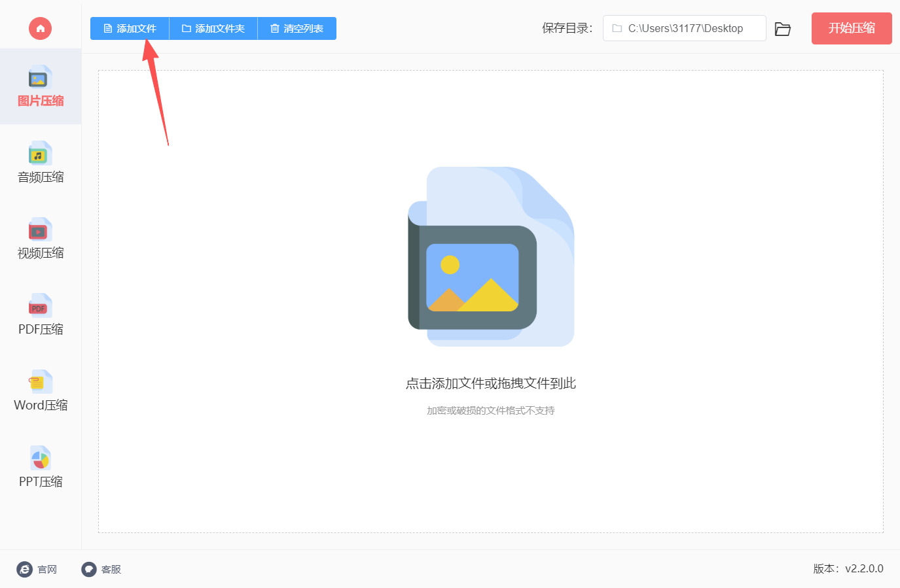Image resolution: width=900 pixels, height=588 pixels.
Task: Contact 客服 customer service
Action: (101, 570)
